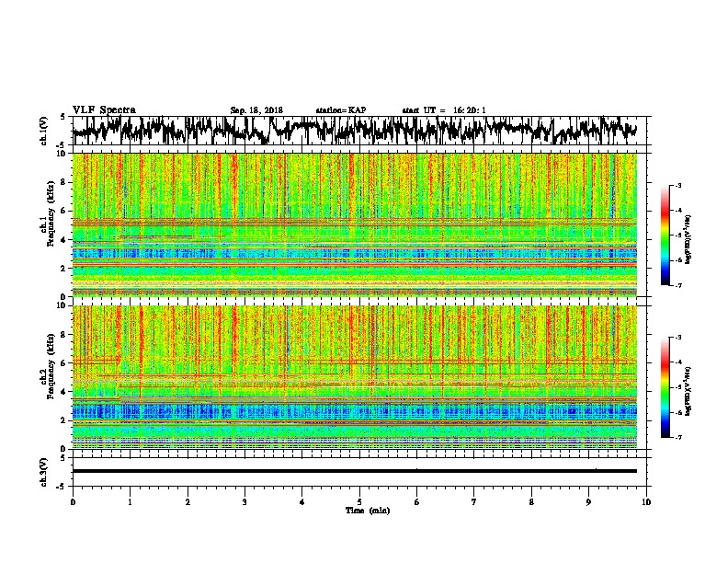This screenshot has width=728, height=563.
Task: Click the ch.1 frequency axis "6" tick label
Action: (x=63, y=211)
